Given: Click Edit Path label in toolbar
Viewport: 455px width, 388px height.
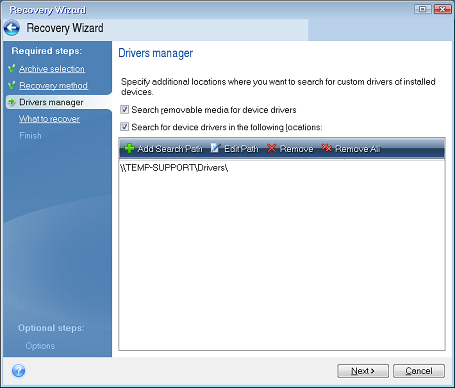Looking at the screenshot, I should click(x=241, y=149).
